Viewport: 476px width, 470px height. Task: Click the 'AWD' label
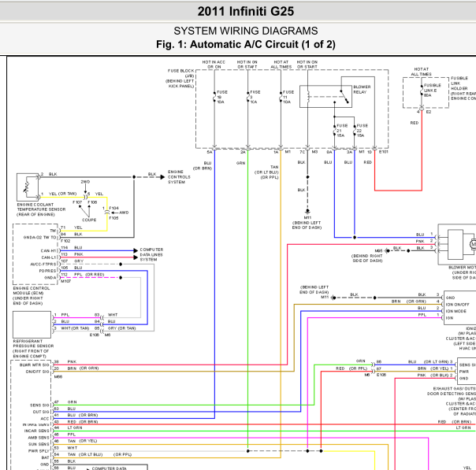[124, 213]
